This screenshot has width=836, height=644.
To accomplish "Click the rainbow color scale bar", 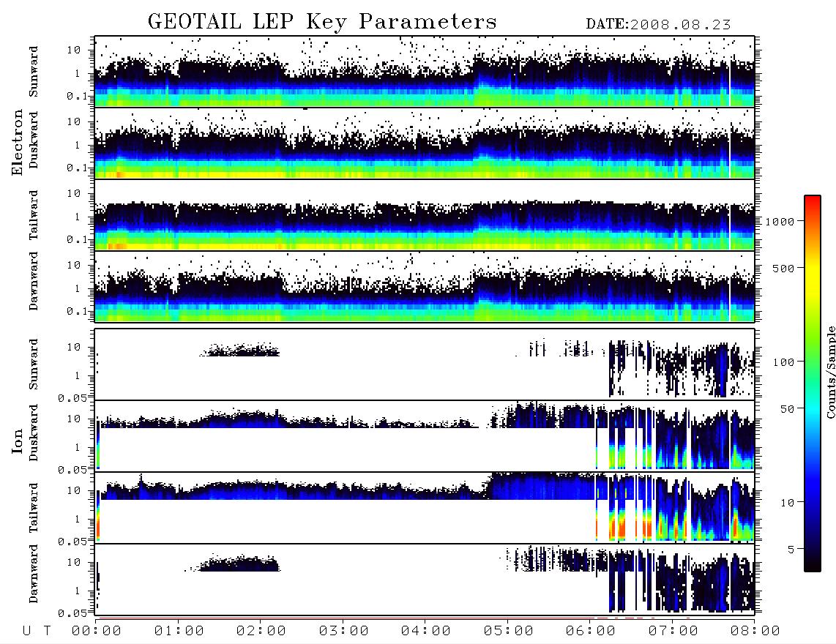I will click(x=813, y=383).
